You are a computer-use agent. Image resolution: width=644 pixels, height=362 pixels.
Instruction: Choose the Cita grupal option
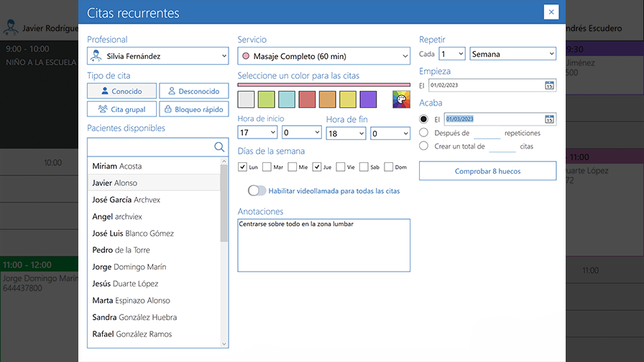tap(122, 109)
